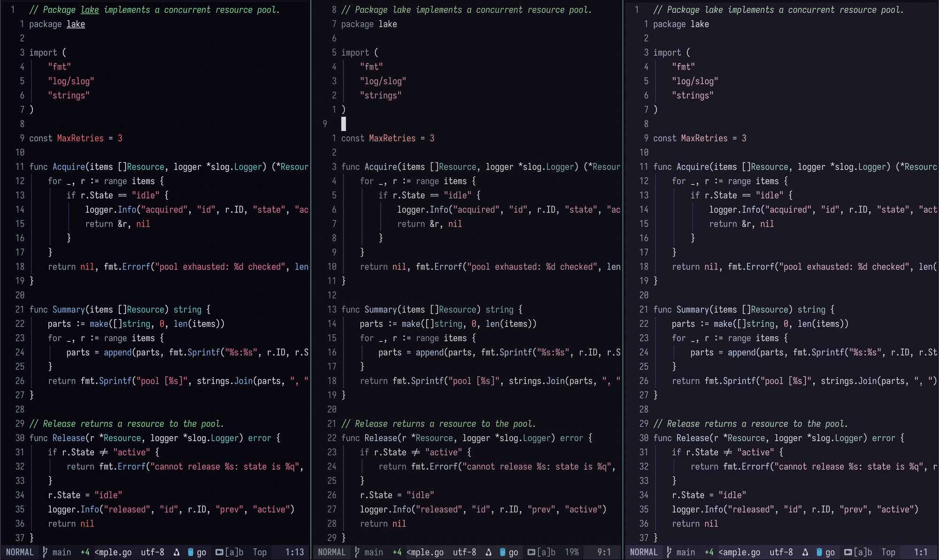
Task: Click 'import (' line in the right pane
Action: (671, 53)
